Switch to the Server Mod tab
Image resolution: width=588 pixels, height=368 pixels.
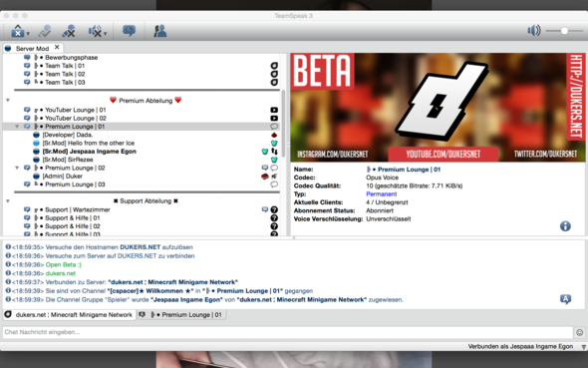pos(32,49)
